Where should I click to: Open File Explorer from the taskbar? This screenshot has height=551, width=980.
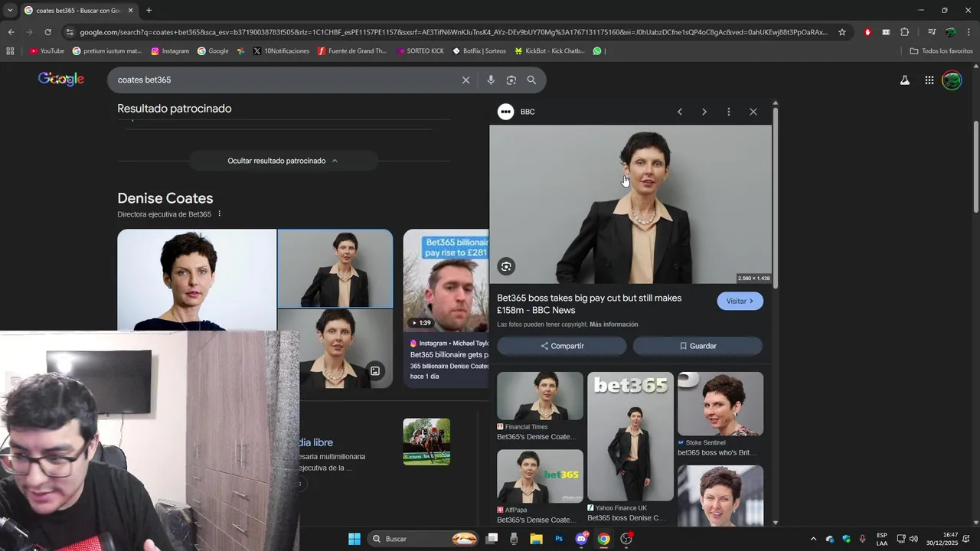point(537,539)
